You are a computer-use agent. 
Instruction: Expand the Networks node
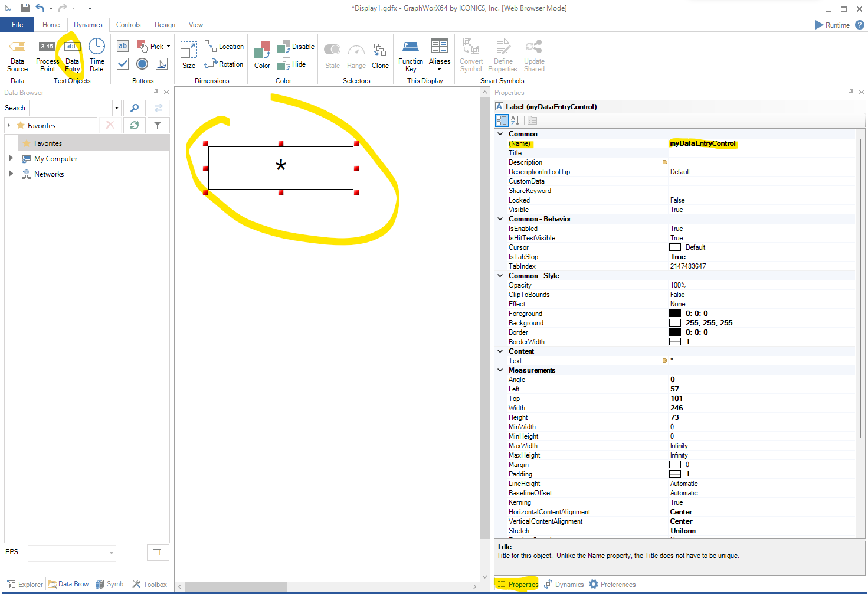[11, 174]
